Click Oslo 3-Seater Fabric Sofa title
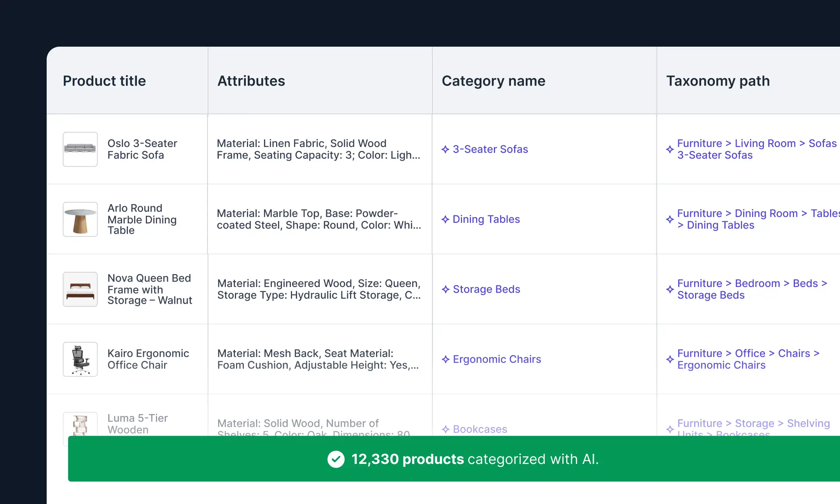840x504 pixels. pyautogui.click(x=142, y=149)
